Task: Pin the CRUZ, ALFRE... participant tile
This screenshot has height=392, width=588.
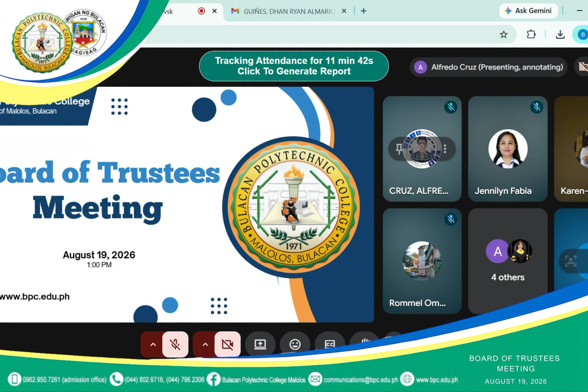Action: point(399,149)
